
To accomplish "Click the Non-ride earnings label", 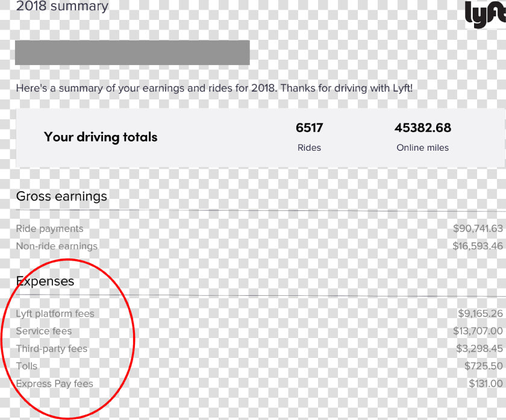I will [57, 246].
